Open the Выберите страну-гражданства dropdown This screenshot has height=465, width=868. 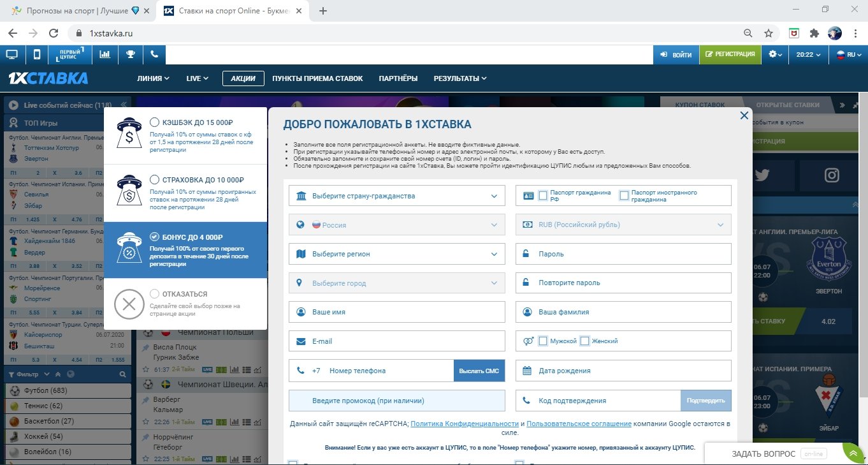click(x=396, y=196)
